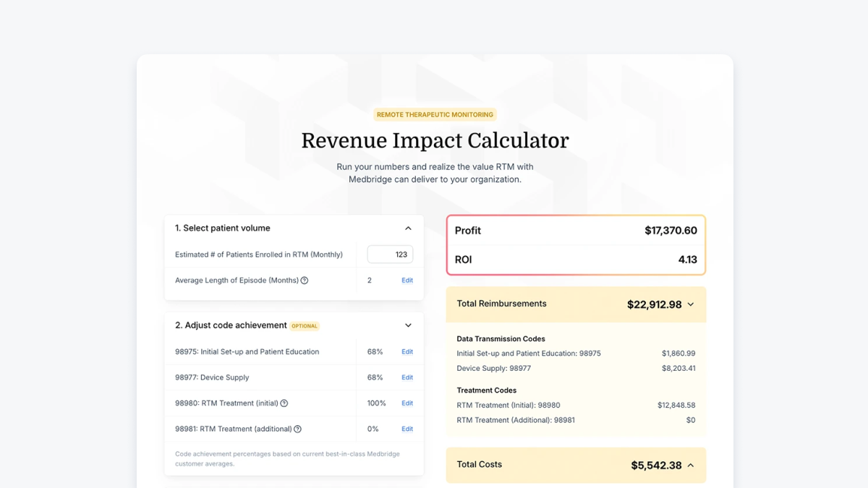
Task: Click the Estimated # of Patients Enrolled label
Action: click(259, 254)
